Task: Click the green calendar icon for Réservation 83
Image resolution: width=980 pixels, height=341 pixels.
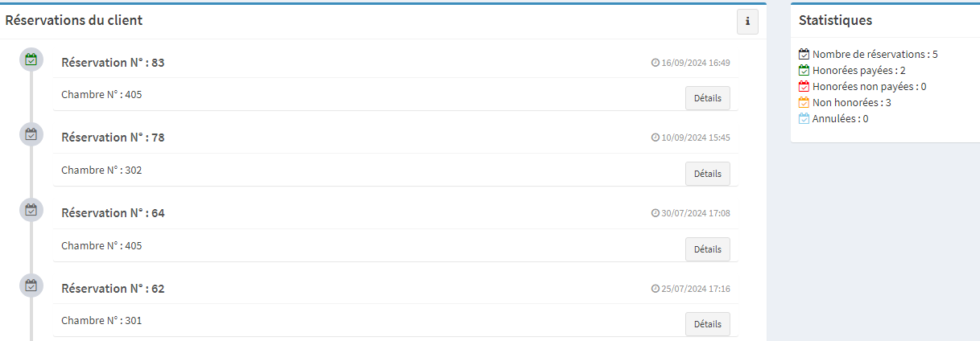Action: point(31,60)
